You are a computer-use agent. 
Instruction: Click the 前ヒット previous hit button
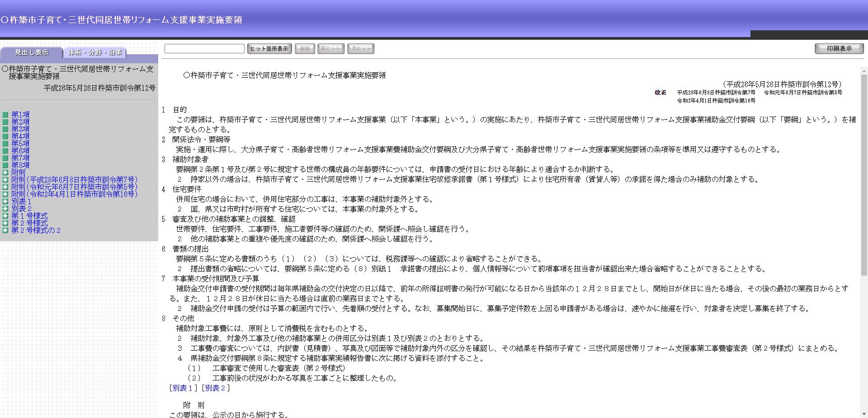(331, 49)
